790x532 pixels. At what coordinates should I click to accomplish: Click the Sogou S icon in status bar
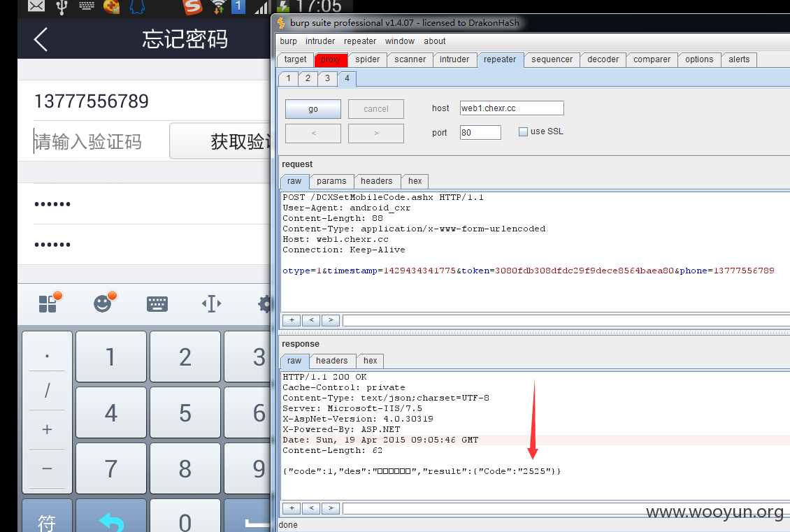point(192,6)
